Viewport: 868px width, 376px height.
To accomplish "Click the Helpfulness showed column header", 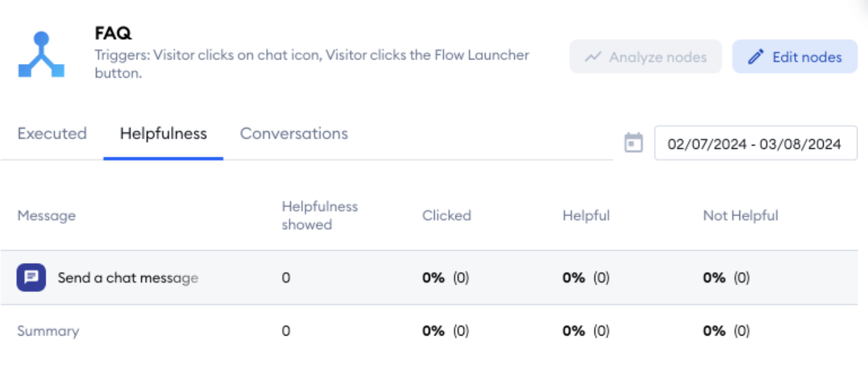I will (320, 215).
